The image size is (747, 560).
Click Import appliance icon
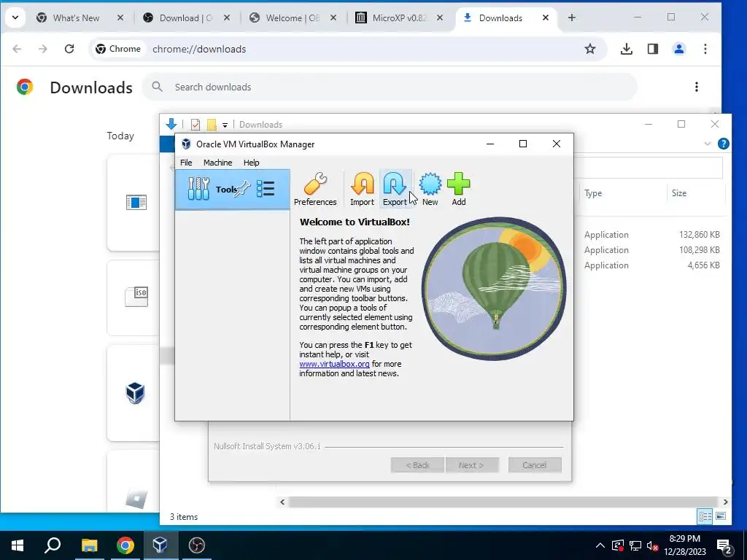coord(362,189)
